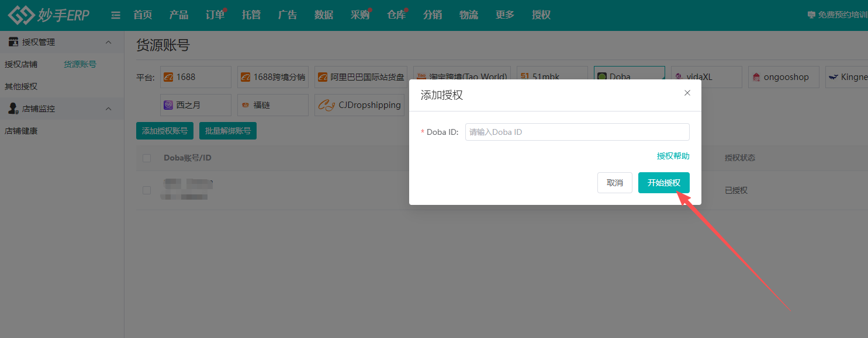Select the CJDropshipping platform tab
Image resolution: width=868 pixels, height=338 pixels.
click(x=359, y=105)
